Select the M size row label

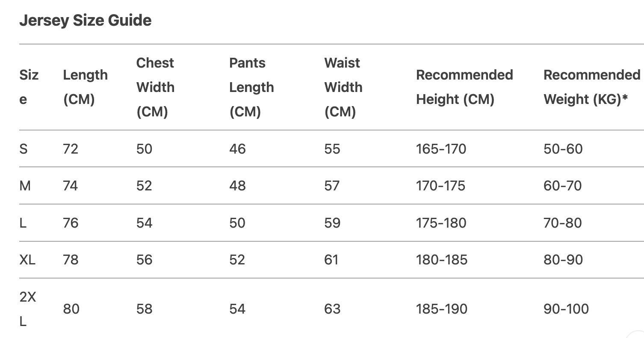coord(25,186)
